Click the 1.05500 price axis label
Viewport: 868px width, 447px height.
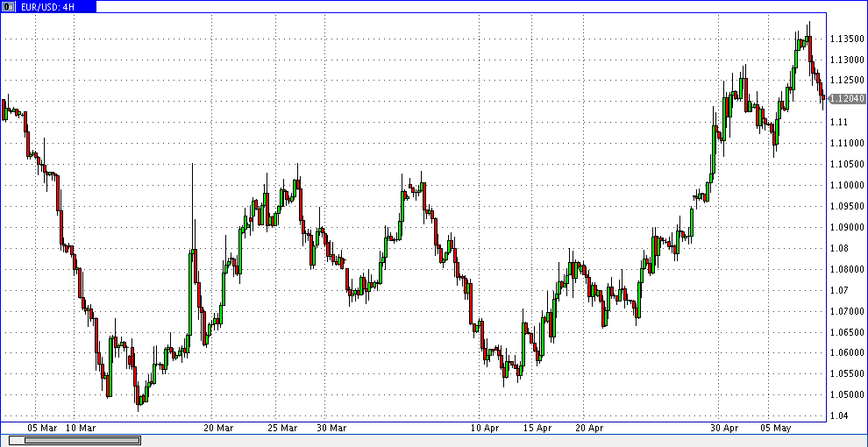[847, 374]
